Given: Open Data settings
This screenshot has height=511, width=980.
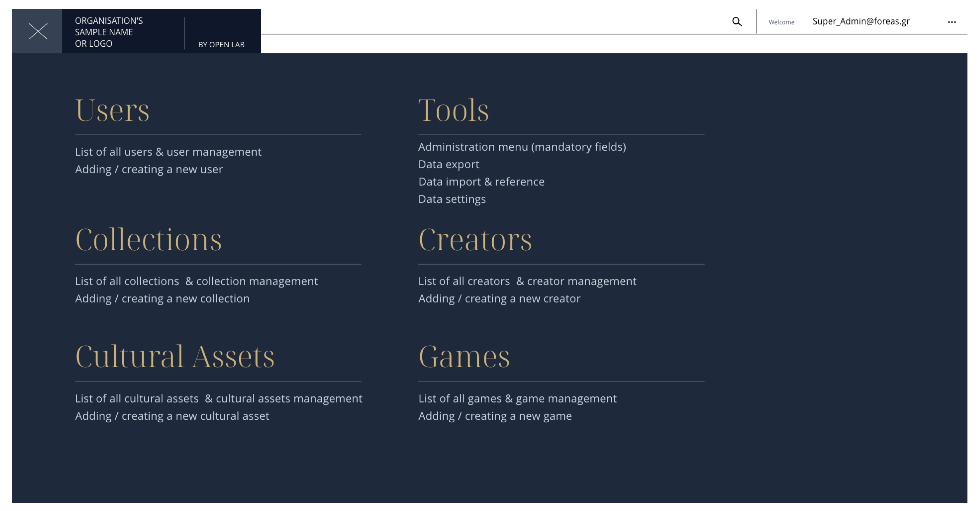Looking at the screenshot, I should [452, 199].
